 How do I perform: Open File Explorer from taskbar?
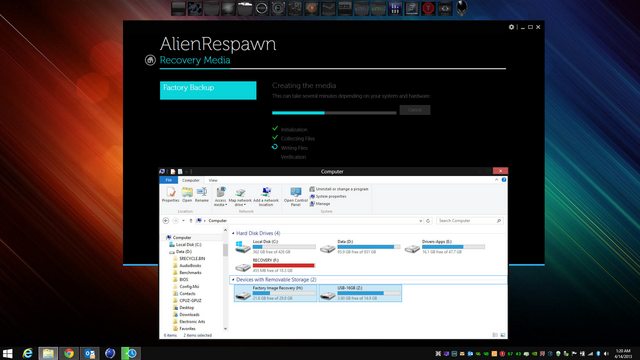[48, 353]
